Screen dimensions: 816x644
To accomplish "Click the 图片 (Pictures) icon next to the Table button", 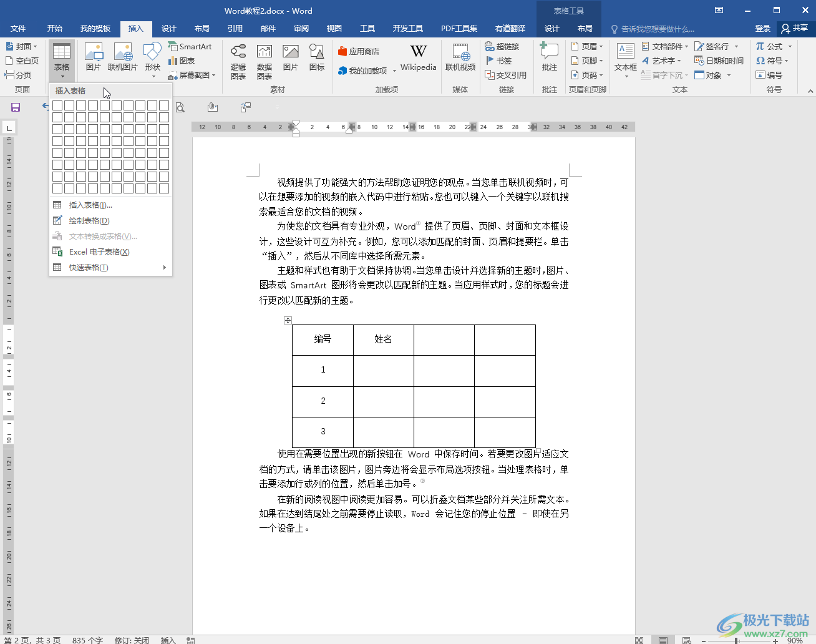I will (x=94, y=57).
